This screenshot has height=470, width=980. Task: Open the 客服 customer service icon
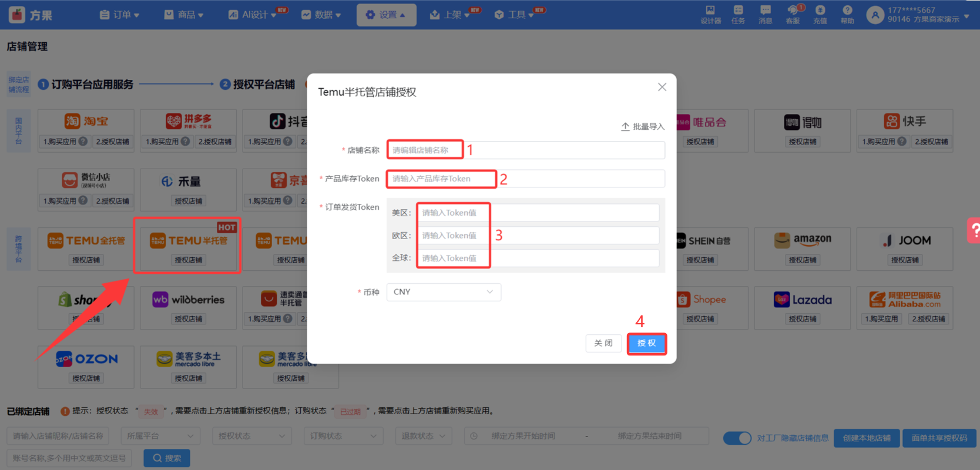[x=793, y=10]
